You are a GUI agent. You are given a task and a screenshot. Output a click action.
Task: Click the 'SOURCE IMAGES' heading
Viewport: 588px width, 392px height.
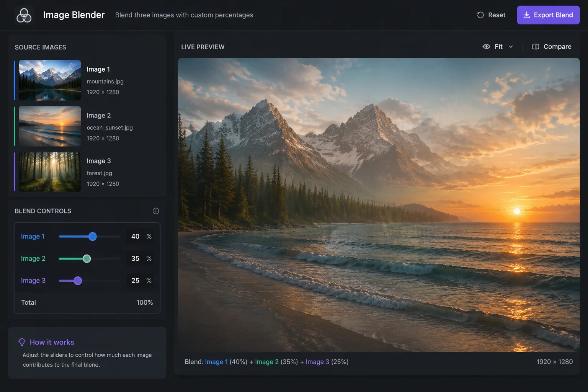40,47
